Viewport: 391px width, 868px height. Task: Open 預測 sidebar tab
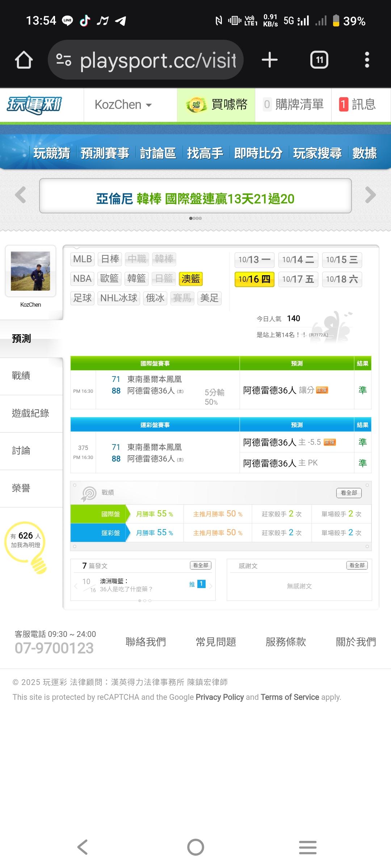(31, 339)
